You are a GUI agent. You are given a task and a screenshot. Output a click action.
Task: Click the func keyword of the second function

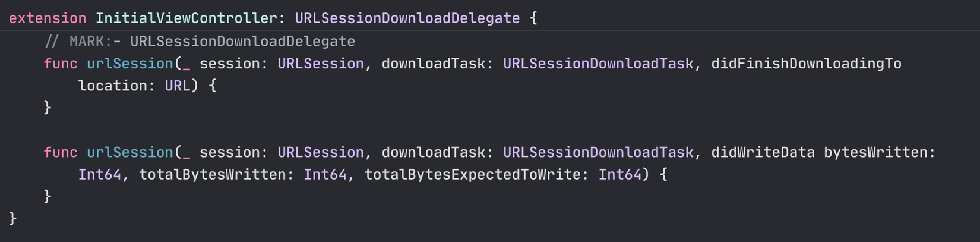(x=61, y=152)
